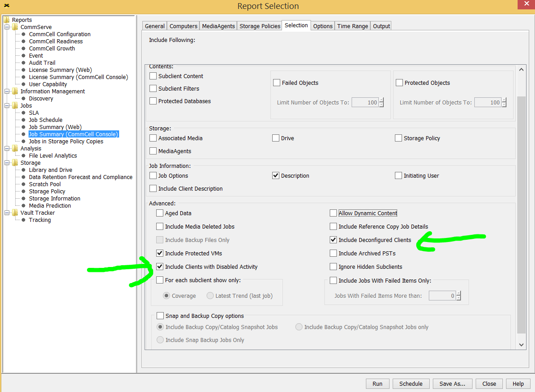This screenshot has width=535, height=392.
Task: Open the Storage Policies tab
Action: (x=260, y=26)
